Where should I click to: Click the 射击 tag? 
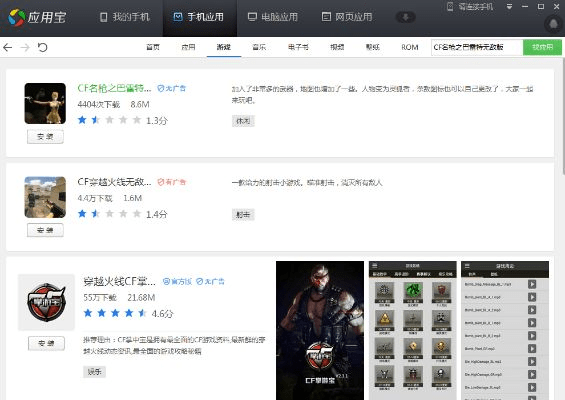click(243, 215)
